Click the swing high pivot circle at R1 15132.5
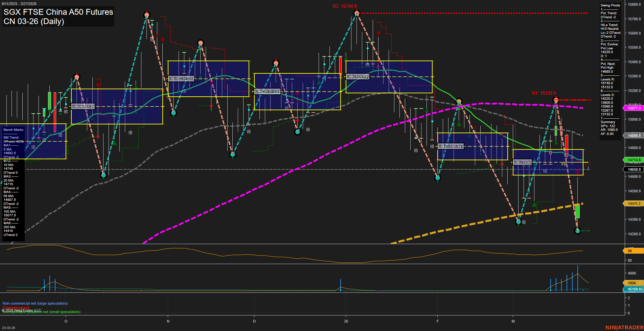The height and width of the screenshot is (331, 644). pos(556,100)
